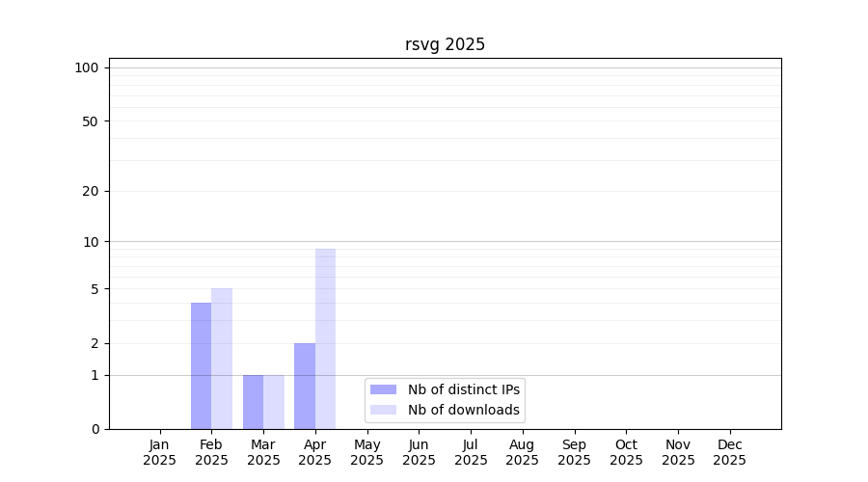
Task: Click the 'Nb of downloads' legend color swatch
Action: click(x=383, y=410)
